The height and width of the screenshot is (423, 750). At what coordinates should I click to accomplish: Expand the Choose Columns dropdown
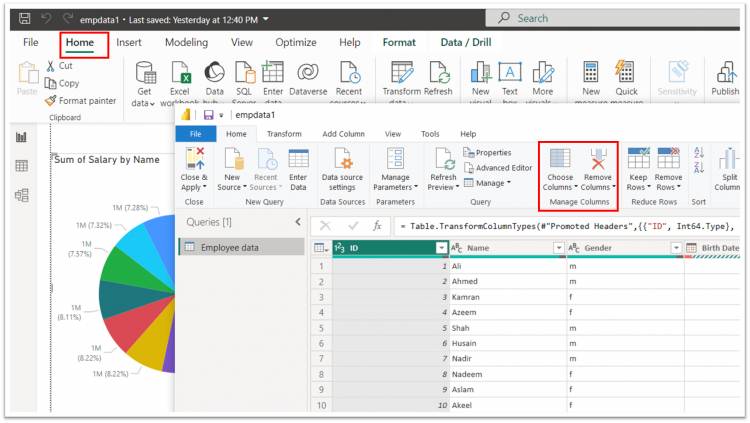576,187
